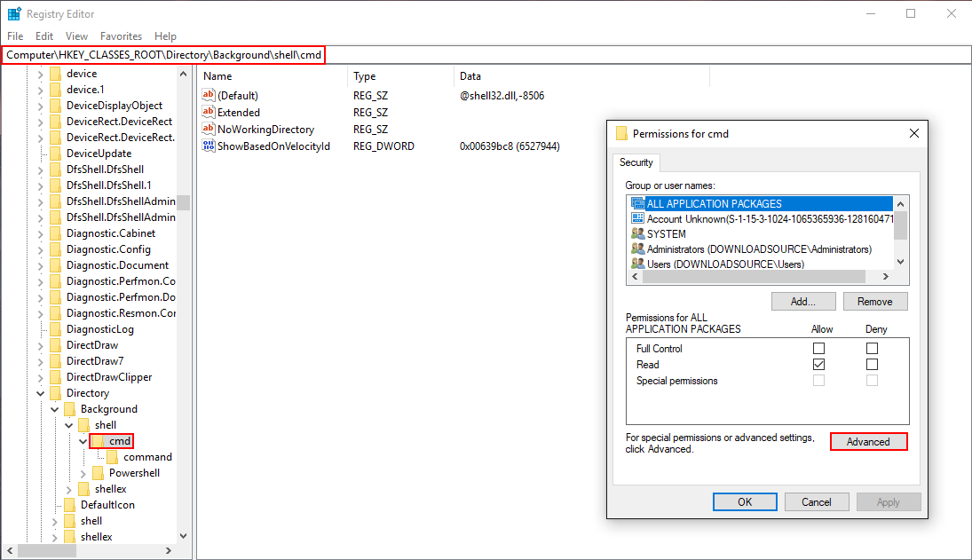Open the Help menu

click(165, 35)
